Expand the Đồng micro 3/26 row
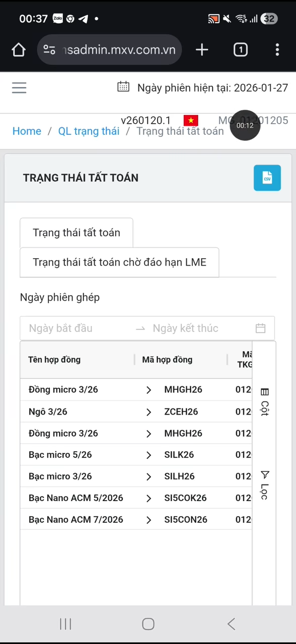Viewport: 296px width, 644px height. [149, 389]
